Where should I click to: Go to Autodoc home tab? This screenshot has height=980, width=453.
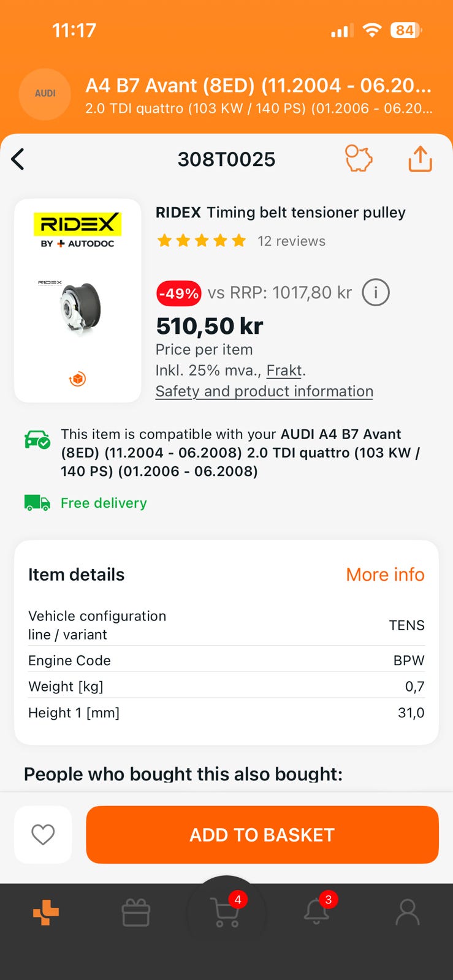46,912
